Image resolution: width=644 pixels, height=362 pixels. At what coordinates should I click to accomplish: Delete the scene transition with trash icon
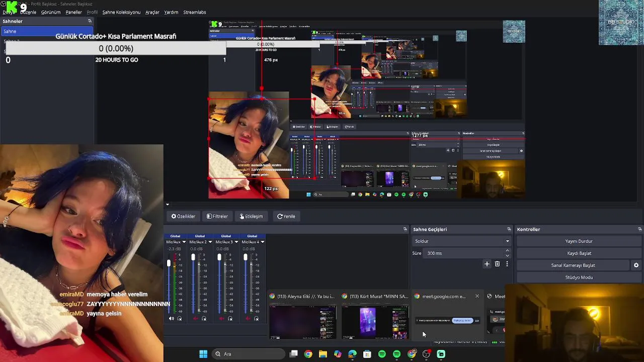[x=497, y=264]
